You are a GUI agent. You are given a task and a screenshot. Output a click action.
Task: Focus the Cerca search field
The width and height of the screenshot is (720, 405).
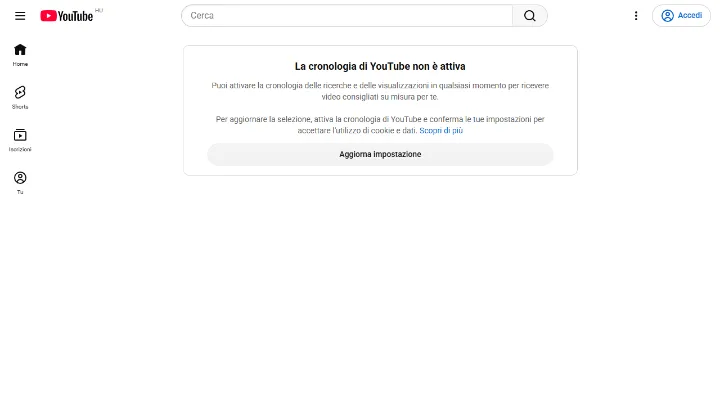[347, 16]
